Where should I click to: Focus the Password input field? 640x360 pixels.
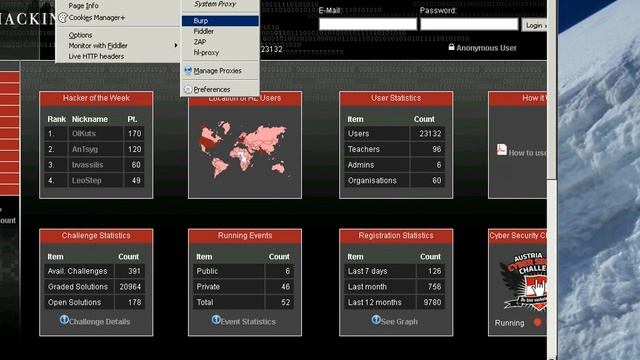pos(469,24)
